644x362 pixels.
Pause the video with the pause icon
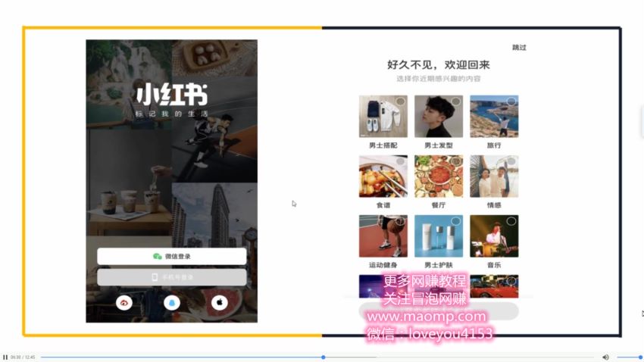click(x=5, y=357)
